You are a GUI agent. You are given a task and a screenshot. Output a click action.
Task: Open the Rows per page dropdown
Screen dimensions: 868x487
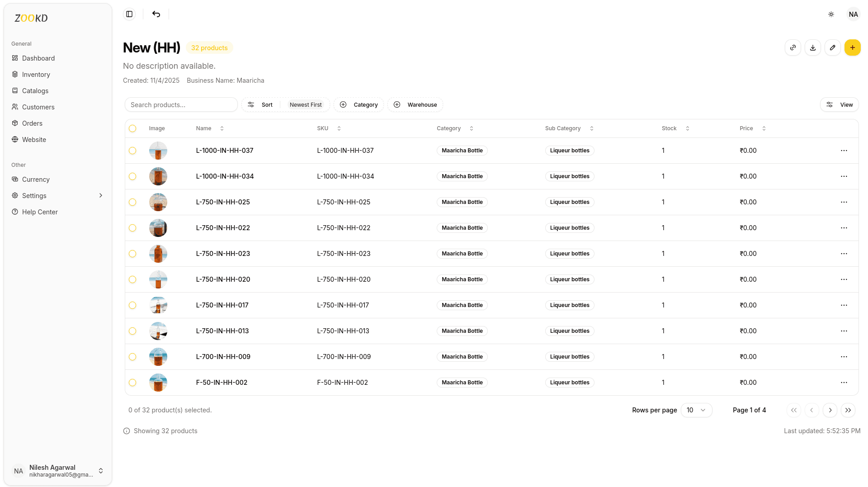[x=696, y=410]
